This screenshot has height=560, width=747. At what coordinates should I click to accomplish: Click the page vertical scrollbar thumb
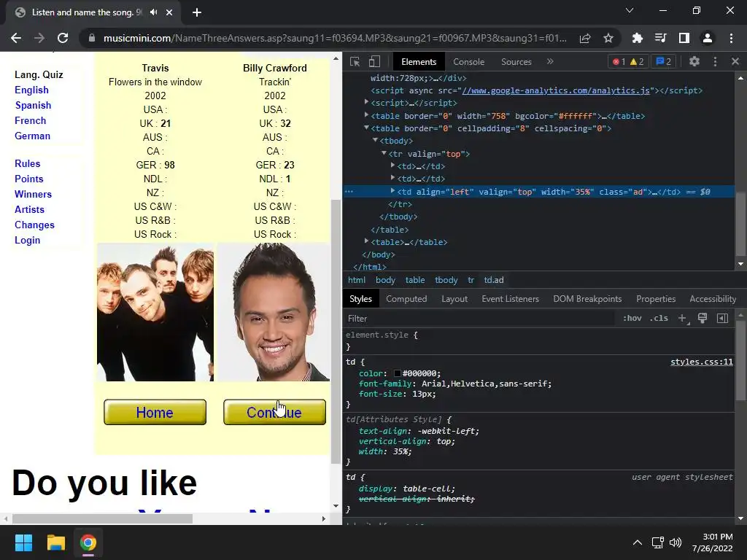point(336,332)
